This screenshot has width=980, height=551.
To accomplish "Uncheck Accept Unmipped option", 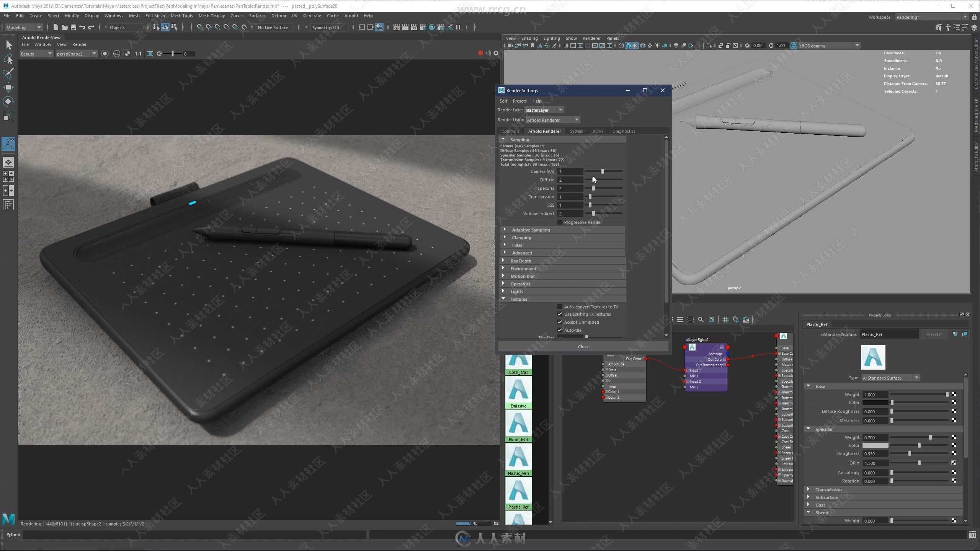I will pyautogui.click(x=560, y=322).
